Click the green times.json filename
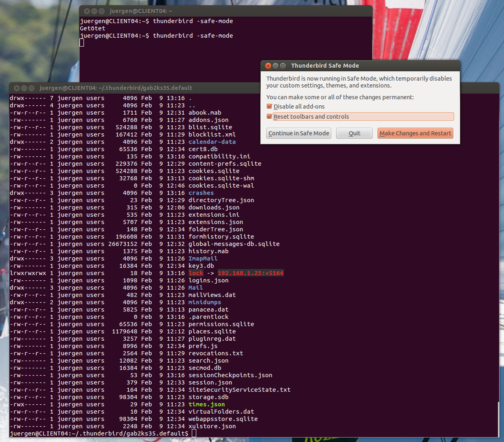The width and height of the screenshot is (504, 442). (206, 404)
